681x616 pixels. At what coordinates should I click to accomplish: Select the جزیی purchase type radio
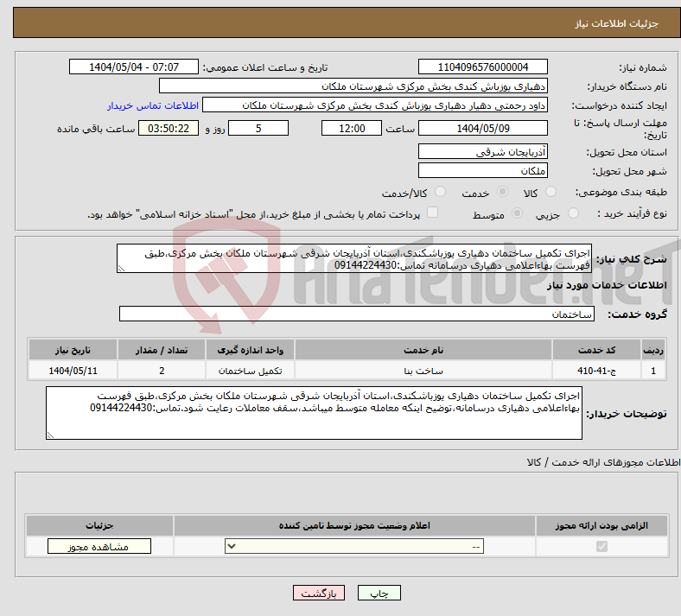573,213
